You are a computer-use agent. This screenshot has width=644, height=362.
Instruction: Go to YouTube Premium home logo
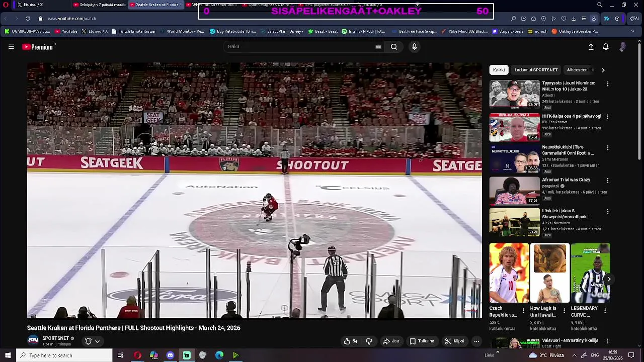[x=38, y=47]
